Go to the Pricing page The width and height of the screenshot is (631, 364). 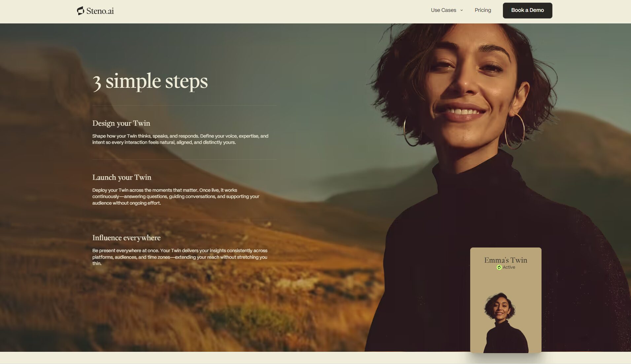(x=483, y=10)
